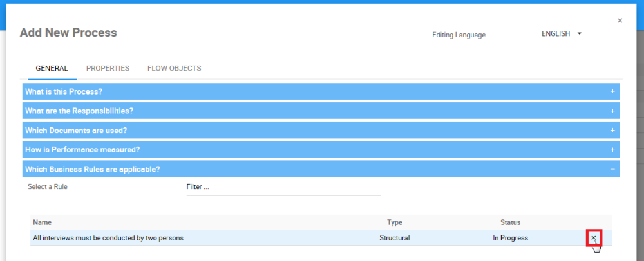Collapse the 'Which Business Rules are applicable?' title
Viewport: 644px width, 261px height.
(93, 169)
